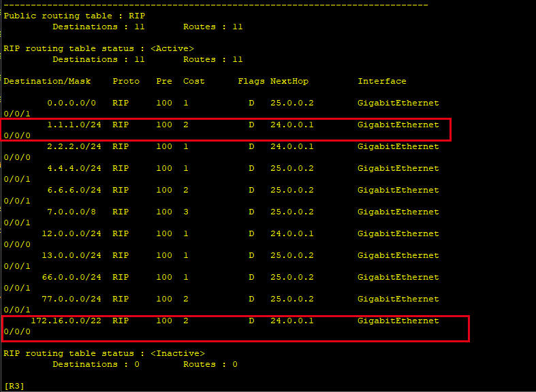The width and height of the screenshot is (536, 392).
Task: Click next hop 25.0.0.2 in the 7.0.0.0/8 row
Action: click(x=292, y=212)
